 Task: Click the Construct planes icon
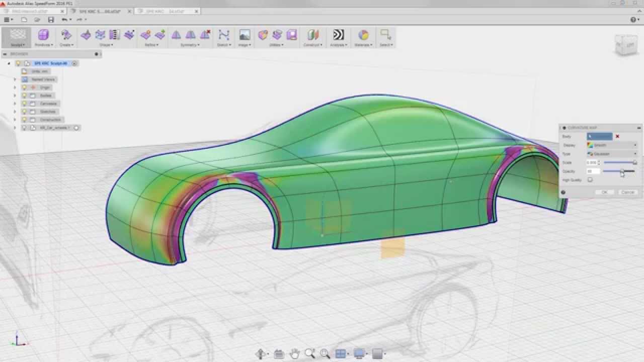[x=313, y=35]
